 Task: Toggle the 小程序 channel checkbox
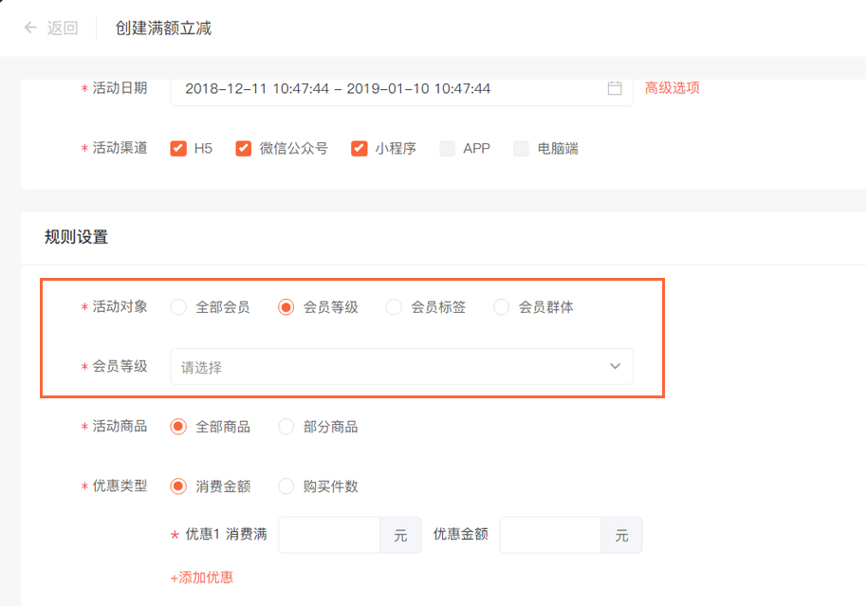(x=359, y=148)
